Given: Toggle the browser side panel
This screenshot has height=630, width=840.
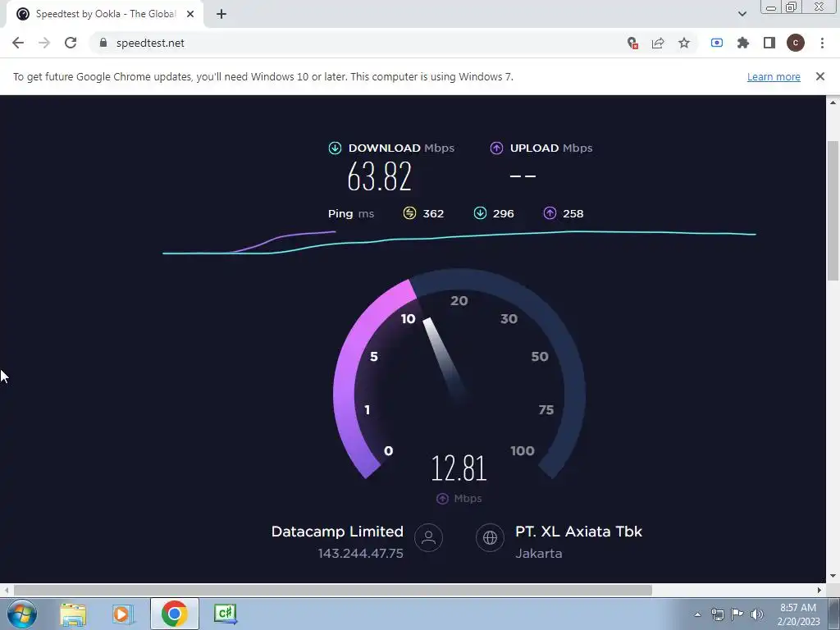Looking at the screenshot, I should point(769,43).
